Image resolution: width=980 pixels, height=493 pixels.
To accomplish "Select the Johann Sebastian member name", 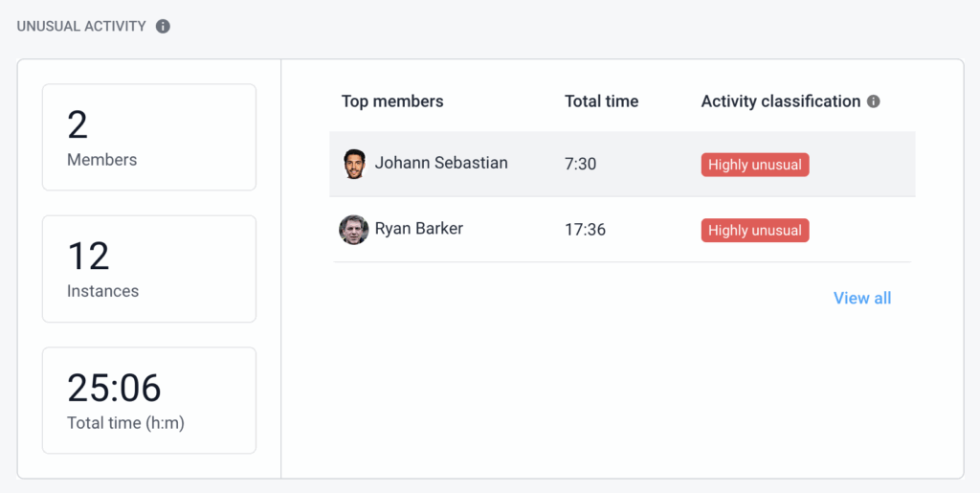I will click(x=441, y=163).
